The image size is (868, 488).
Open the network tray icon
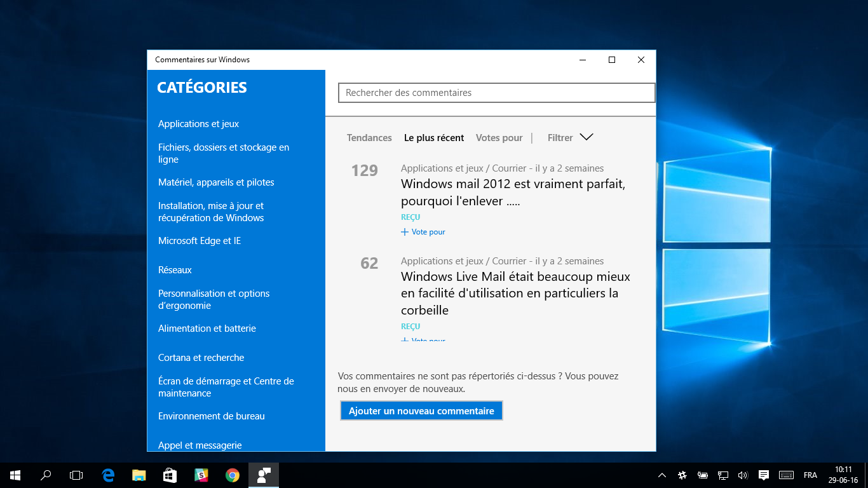click(x=723, y=475)
